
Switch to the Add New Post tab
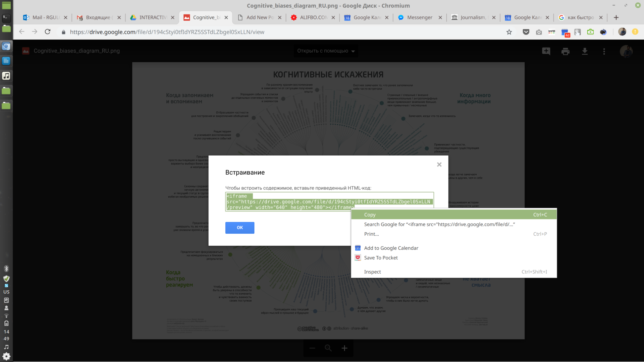(260, 17)
